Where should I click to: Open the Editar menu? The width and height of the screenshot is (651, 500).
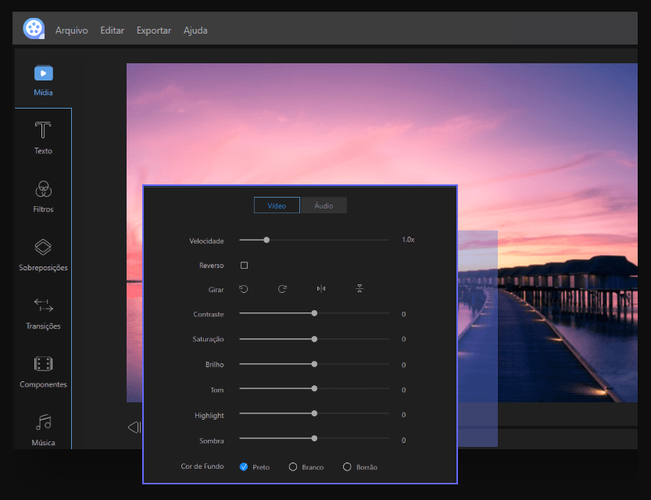[112, 30]
